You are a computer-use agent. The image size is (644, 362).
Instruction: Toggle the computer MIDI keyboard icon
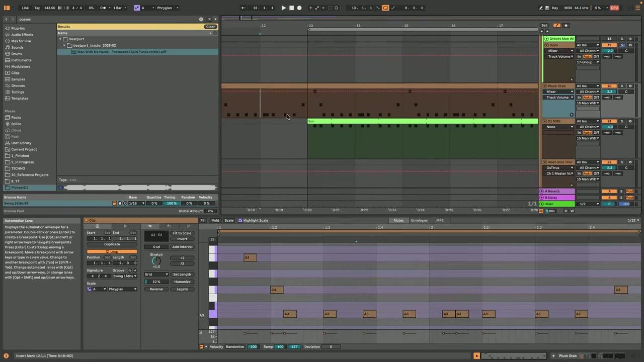[x=547, y=8]
